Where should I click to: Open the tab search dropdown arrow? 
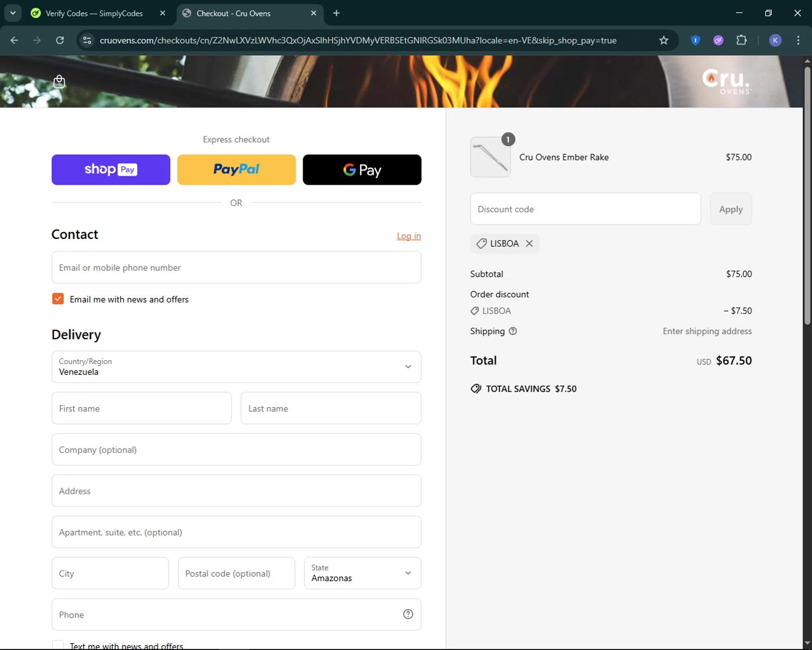[x=12, y=13]
